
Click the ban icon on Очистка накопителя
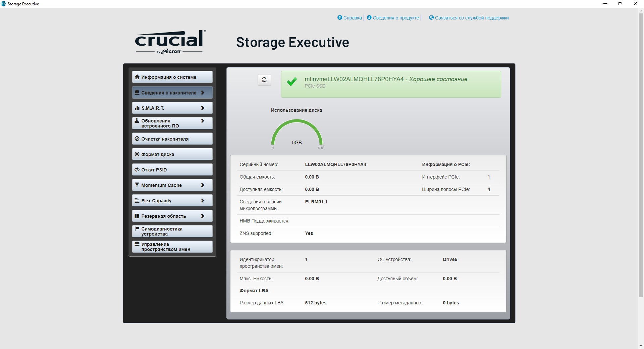tap(137, 139)
